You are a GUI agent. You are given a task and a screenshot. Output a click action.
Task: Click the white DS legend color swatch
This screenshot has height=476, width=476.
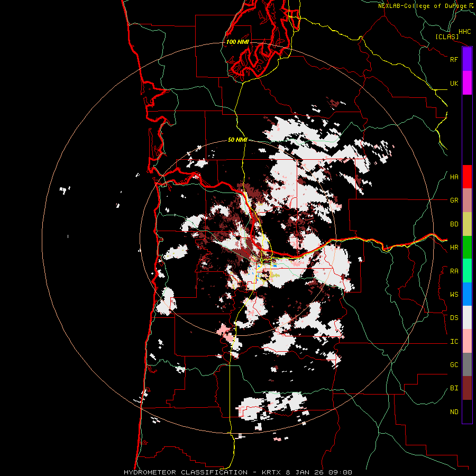467,317
